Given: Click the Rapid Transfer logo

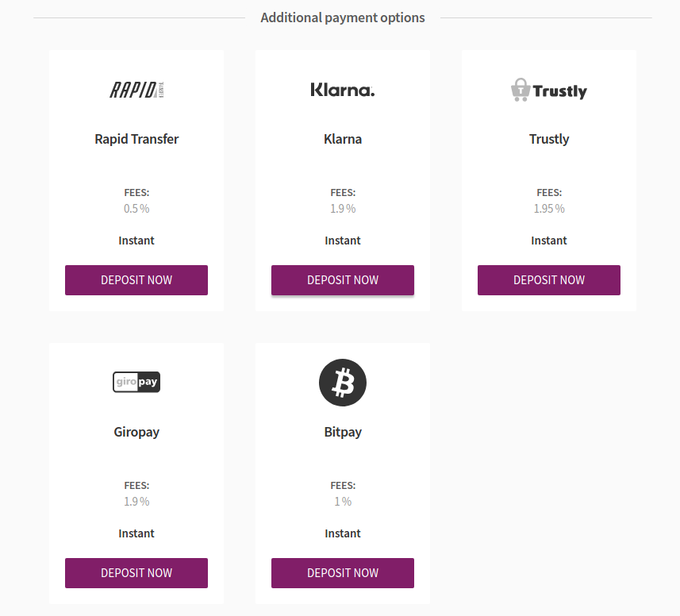Looking at the screenshot, I should coord(136,90).
